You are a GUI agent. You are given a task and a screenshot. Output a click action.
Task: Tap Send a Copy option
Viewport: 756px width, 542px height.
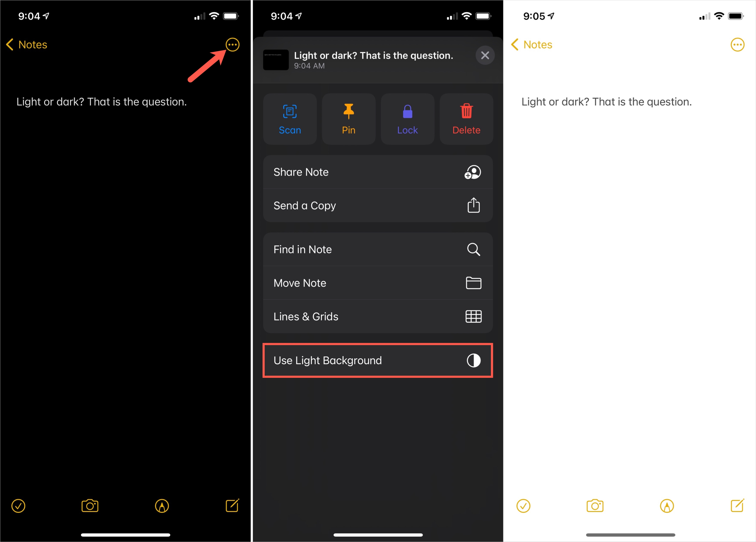378,205
